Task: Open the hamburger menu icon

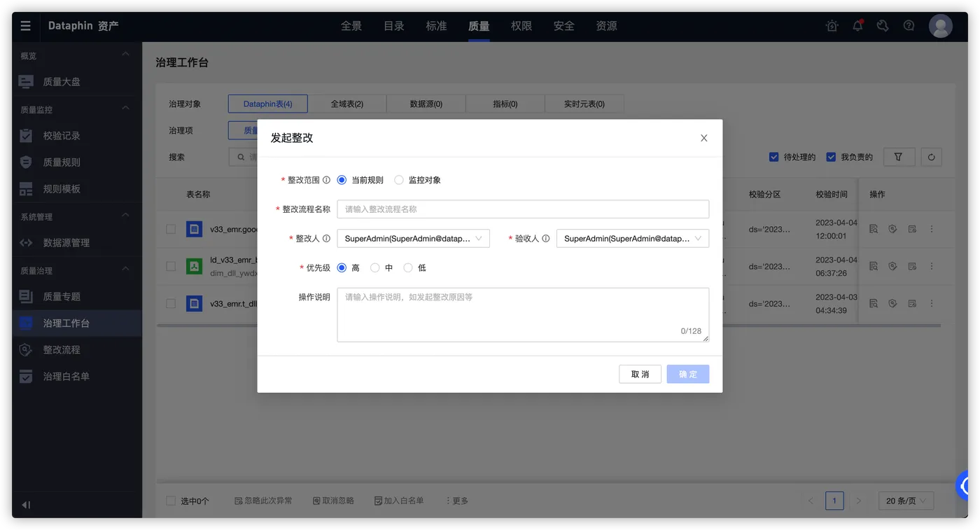Action: [x=26, y=26]
